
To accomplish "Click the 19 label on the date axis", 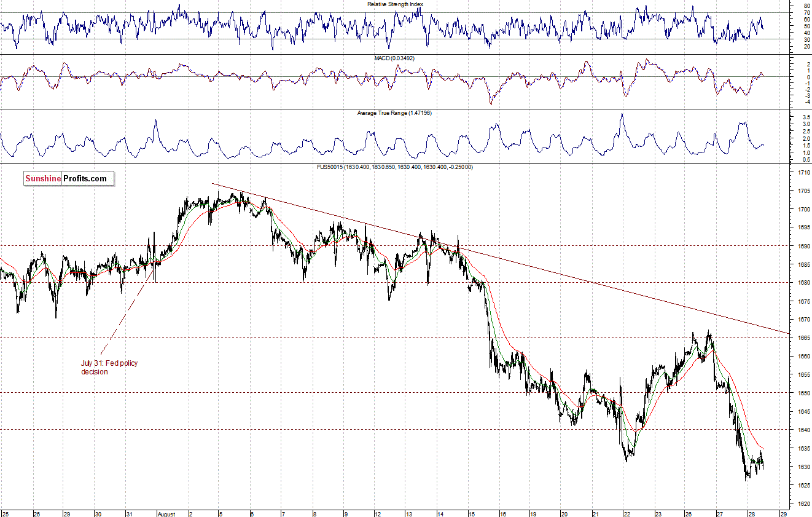I will (533, 513).
